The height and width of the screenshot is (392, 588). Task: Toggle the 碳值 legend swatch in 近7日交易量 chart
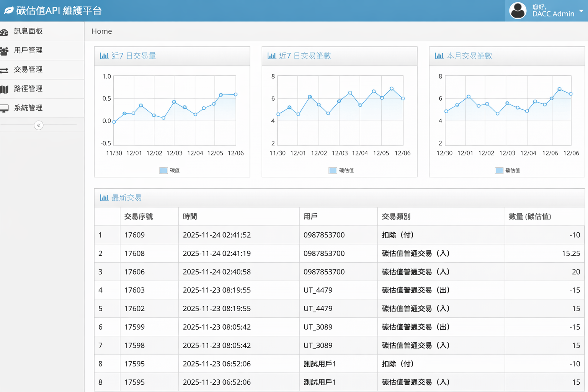(x=163, y=171)
